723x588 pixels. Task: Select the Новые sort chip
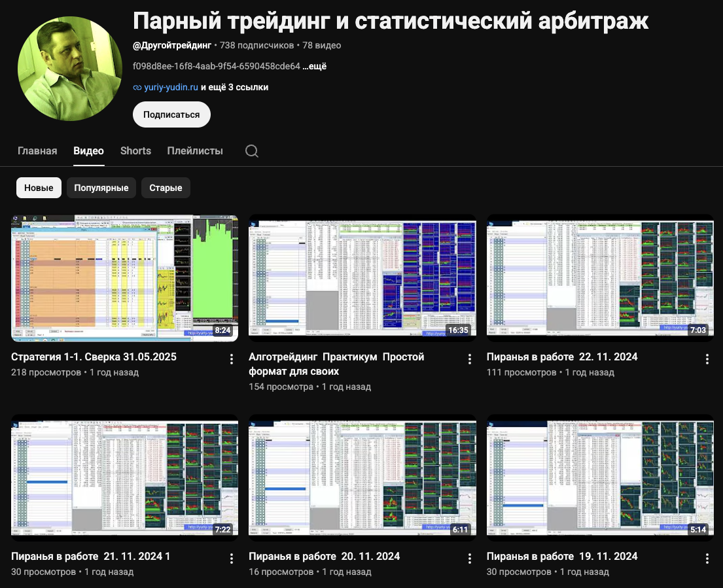tap(39, 188)
